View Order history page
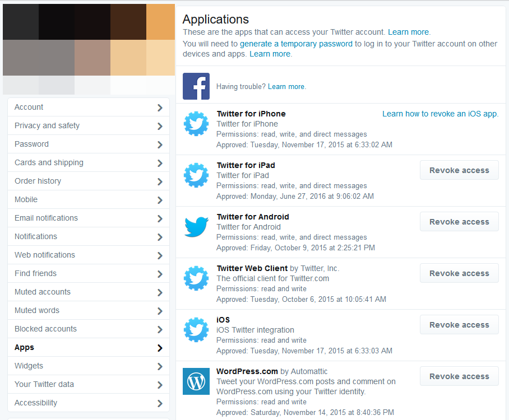 [x=89, y=181]
